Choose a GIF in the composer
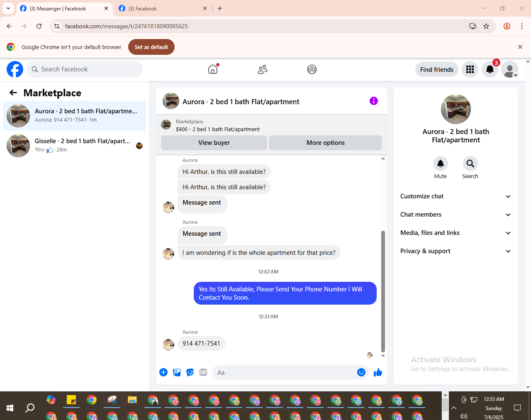531x420 pixels. click(203, 372)
